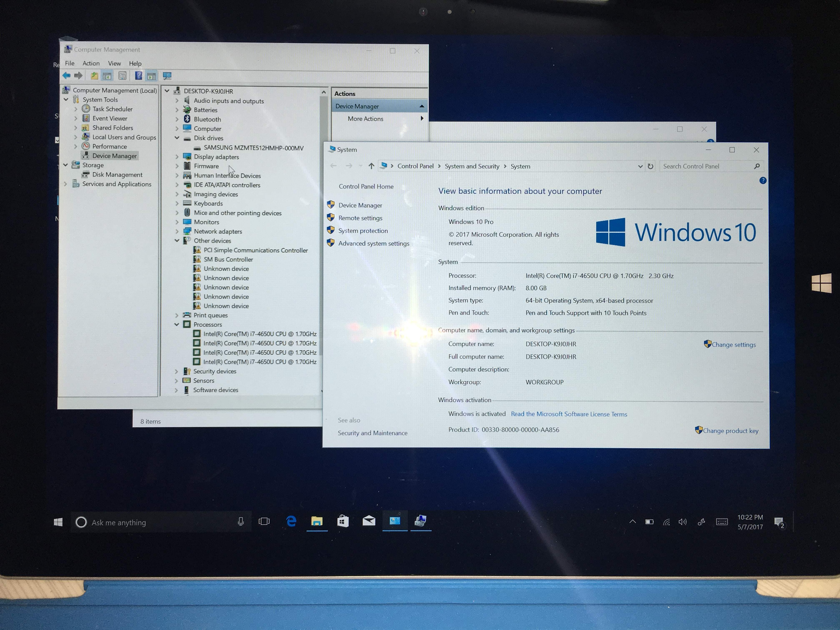
Task: Open Task View from the taskbar
Action: click(264, 521)
